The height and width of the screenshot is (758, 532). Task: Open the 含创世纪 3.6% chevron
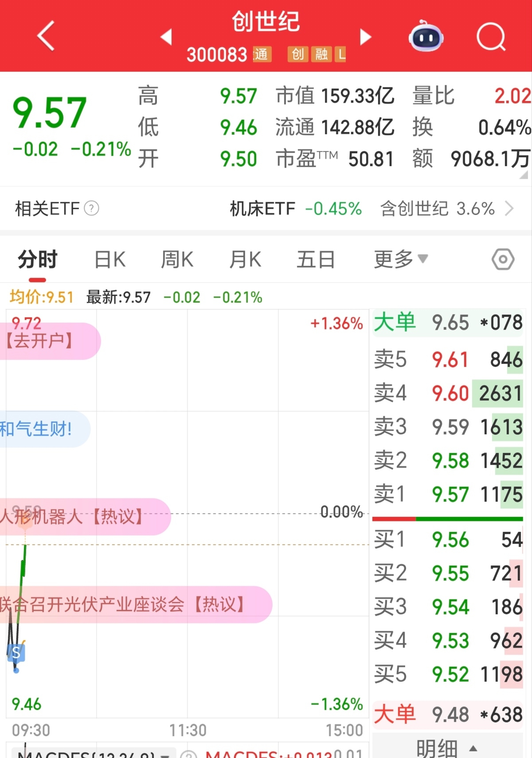click(509, 208)
